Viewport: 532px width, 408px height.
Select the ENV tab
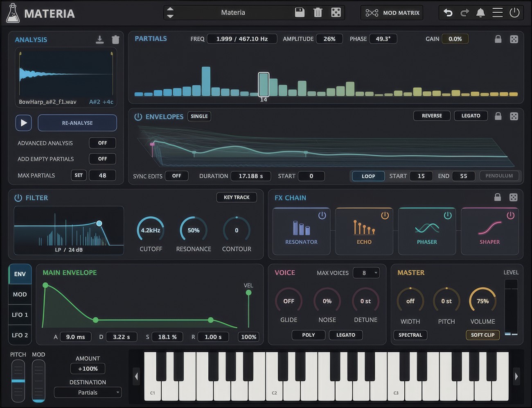tap(20, 274)
